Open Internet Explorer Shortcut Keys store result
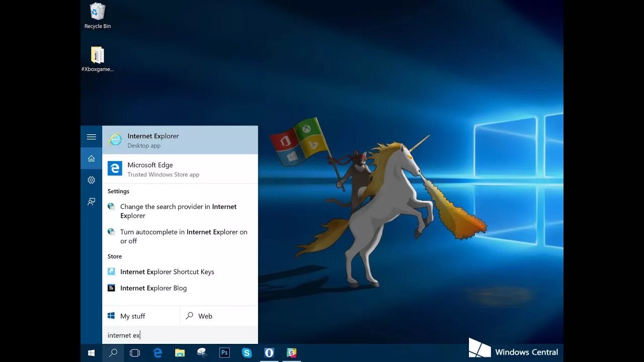This screenshot has height=362, width=644. click(180, 271)
